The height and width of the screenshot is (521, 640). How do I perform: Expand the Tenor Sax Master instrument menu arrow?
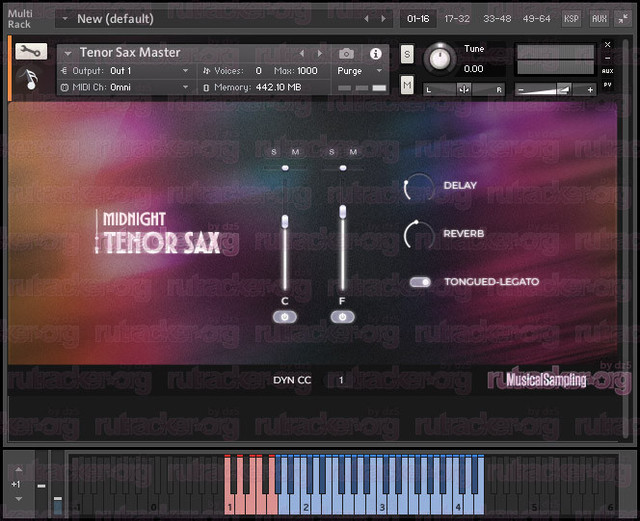tap(68, 53)
